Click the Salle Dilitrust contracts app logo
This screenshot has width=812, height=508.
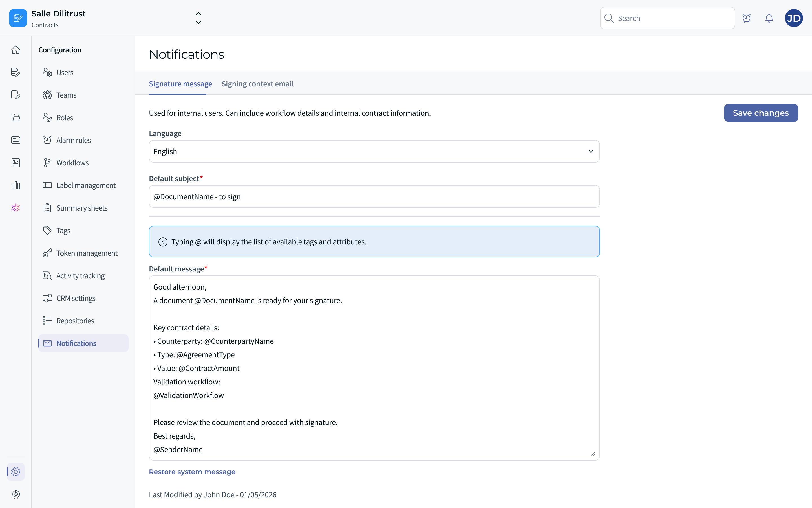coord(18,18)
